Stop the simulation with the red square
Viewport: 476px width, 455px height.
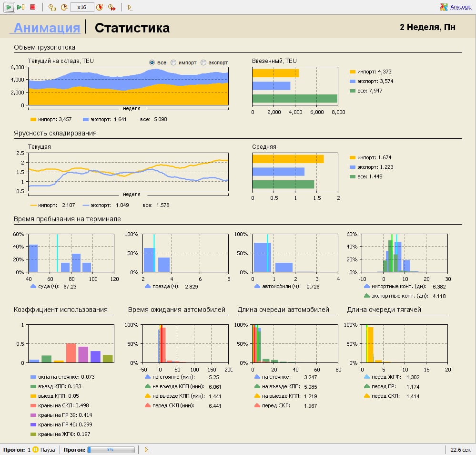point(32,7)
